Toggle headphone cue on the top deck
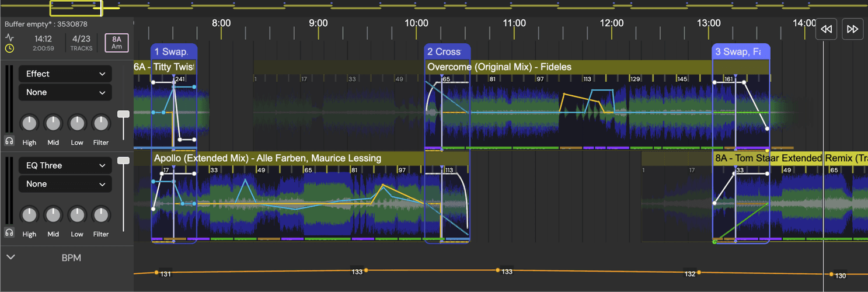Viewport: 868px width, 292px height. [x=9, y=141]
